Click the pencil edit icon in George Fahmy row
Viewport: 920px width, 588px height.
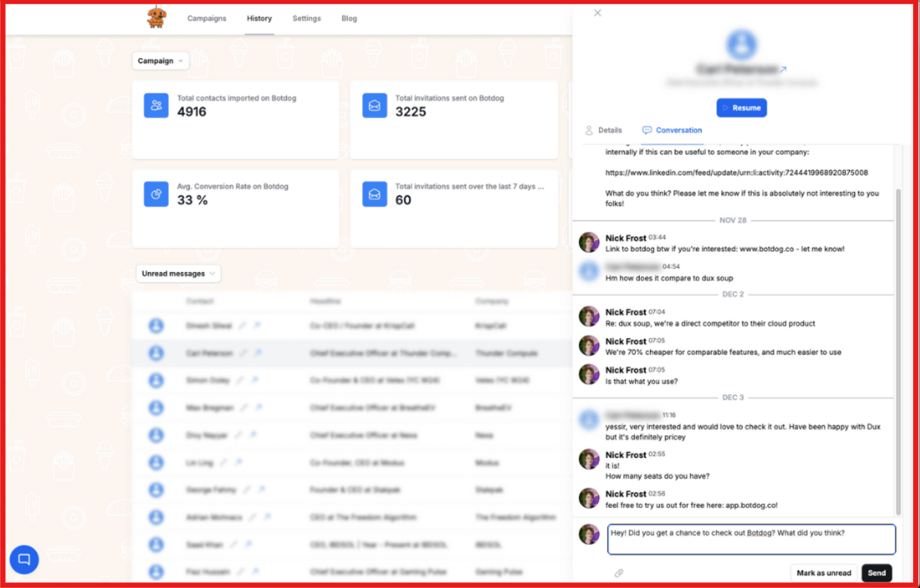[247, 489]
